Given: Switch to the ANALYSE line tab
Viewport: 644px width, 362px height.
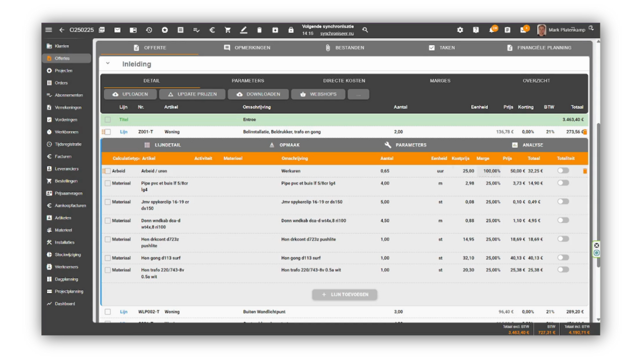Looking at the screenshot, I should click(x=527, y=145).
